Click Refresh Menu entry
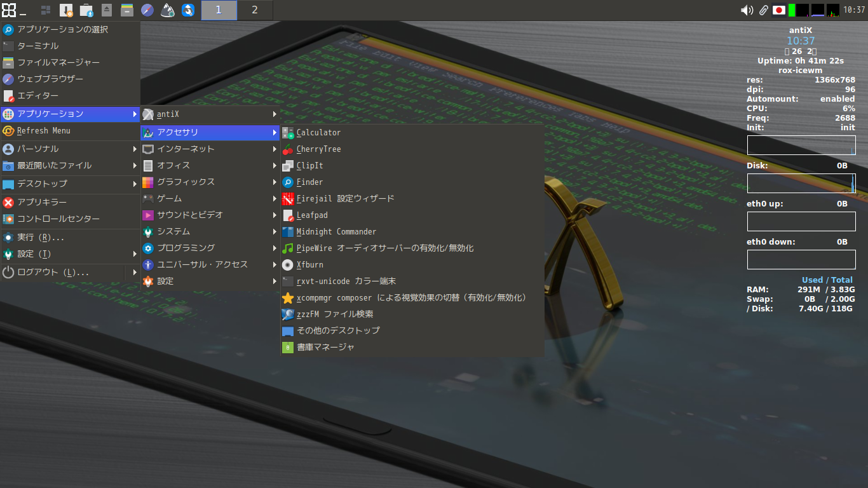 pyautogui.click(x=70, y=131)
